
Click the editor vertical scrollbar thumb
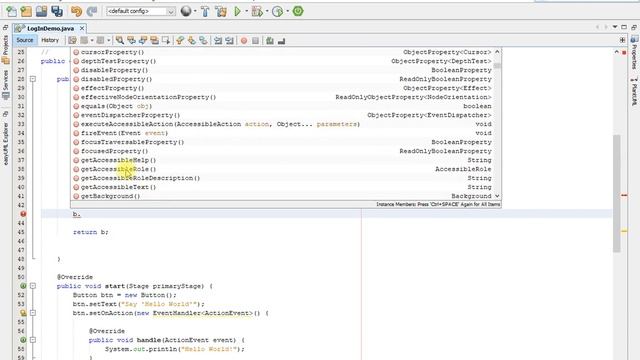click(617, 193)
